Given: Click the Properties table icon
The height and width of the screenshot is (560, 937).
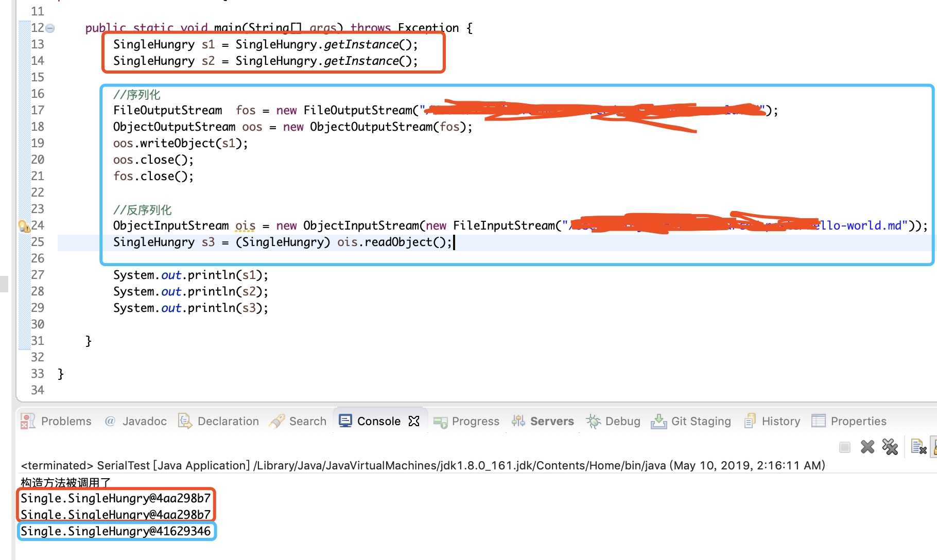Looking at the screenshot, I should 819,421.
